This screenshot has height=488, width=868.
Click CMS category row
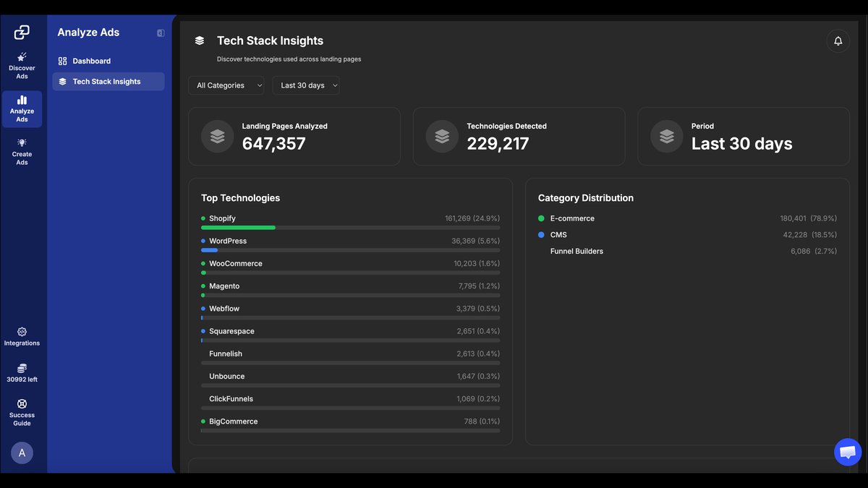pos(687,235)
